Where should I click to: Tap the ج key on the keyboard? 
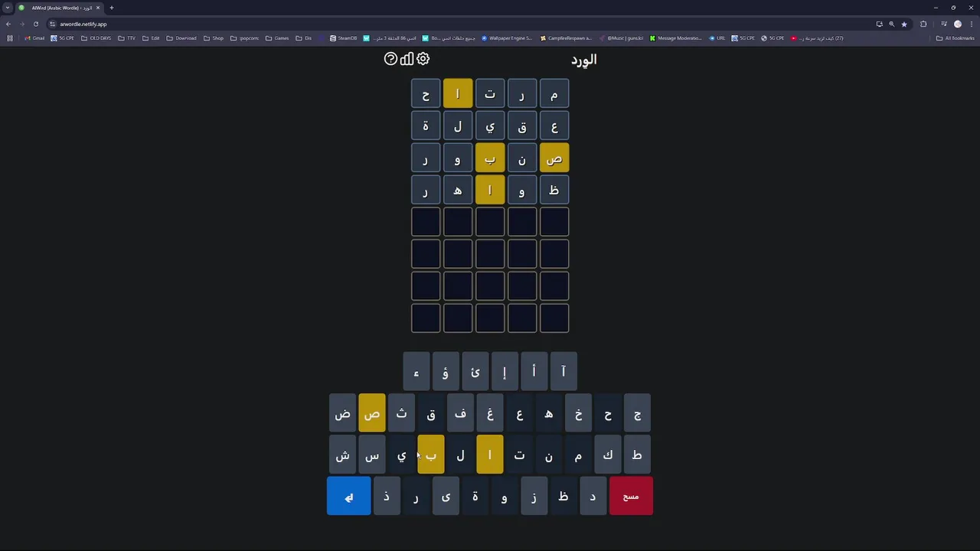637,414
